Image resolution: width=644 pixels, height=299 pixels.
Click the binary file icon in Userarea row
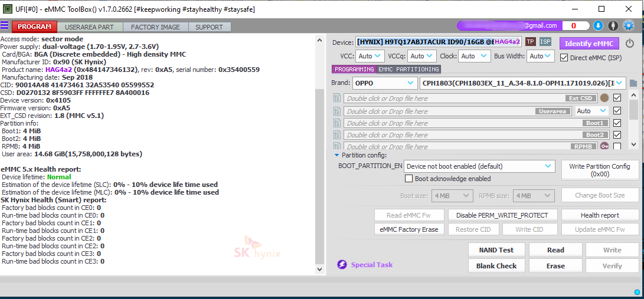(337, 111)
